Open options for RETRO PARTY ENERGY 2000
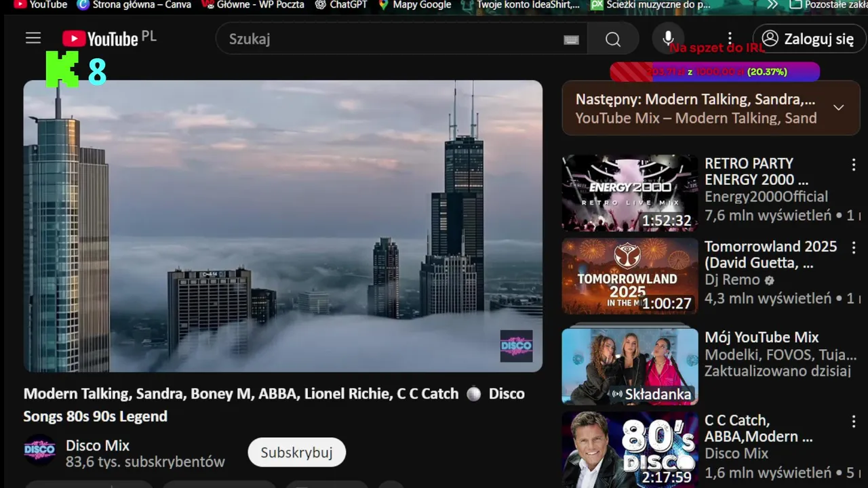Viewport: 868px width, 488px height. click(x=853, y=164)
